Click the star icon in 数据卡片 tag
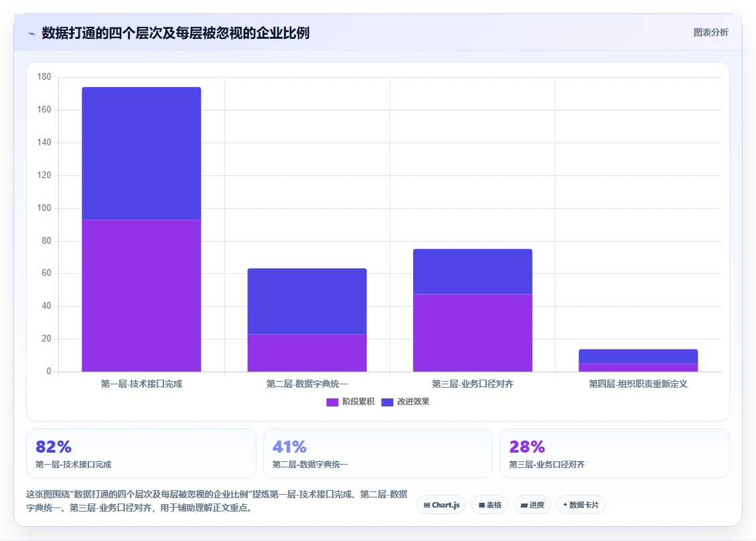This screenshot has height=541, width=756. tap(565, 505)
